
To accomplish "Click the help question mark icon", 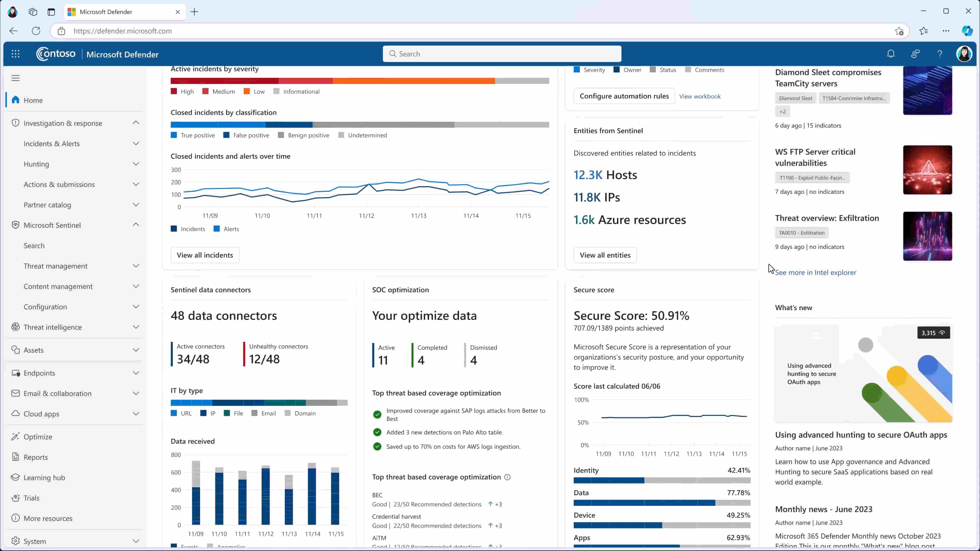I will click(x=940, y=54).
